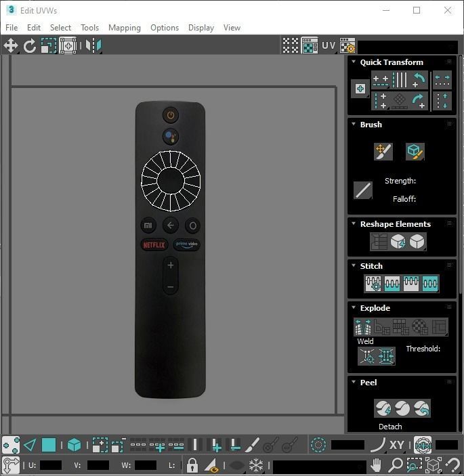
Task: Click the V coordinate input field
Action: point(98,465)
